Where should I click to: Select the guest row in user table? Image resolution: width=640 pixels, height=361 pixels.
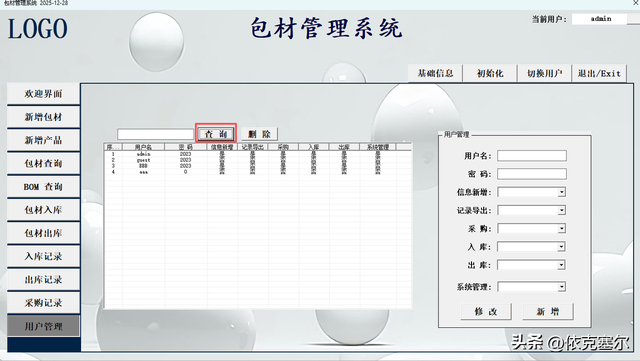click(x=258, y=160)
